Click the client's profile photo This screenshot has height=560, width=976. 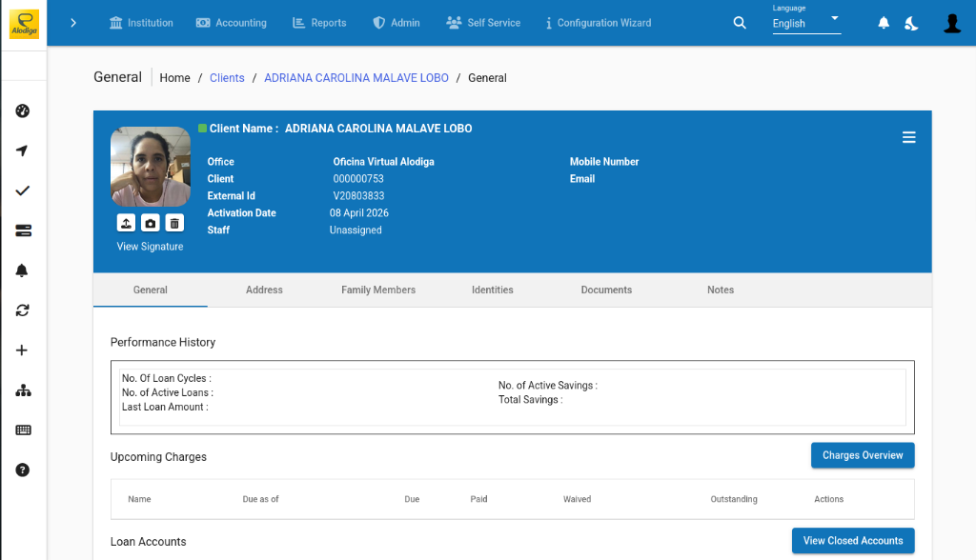pyautogui.click(x=150, y=167)
